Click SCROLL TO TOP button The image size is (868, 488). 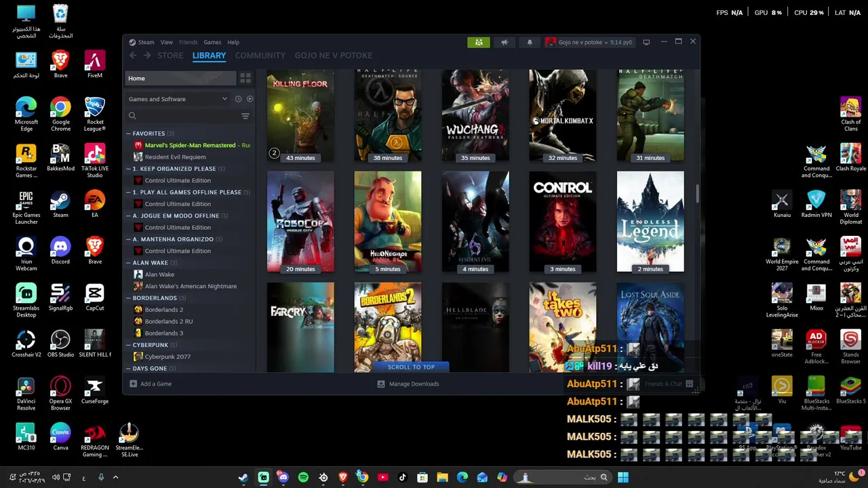point(411,367)
